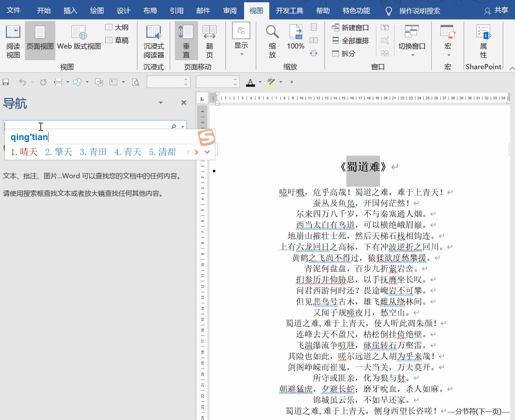
Task: Switch to the 开始 Home tab
Action: click(x=44, y=11)
